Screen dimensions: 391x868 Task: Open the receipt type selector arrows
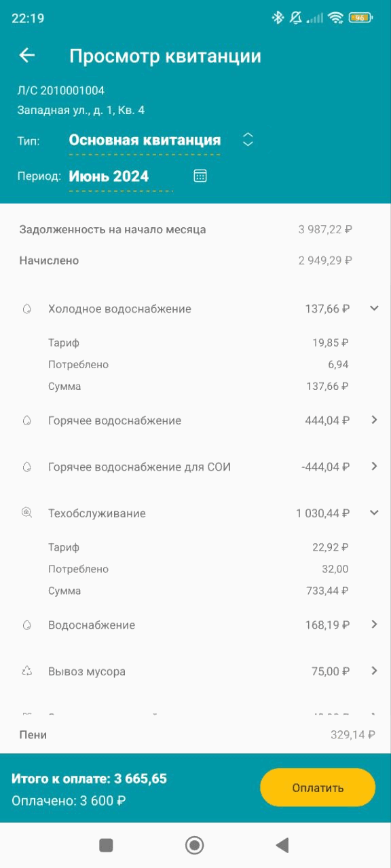pos(248,140)
